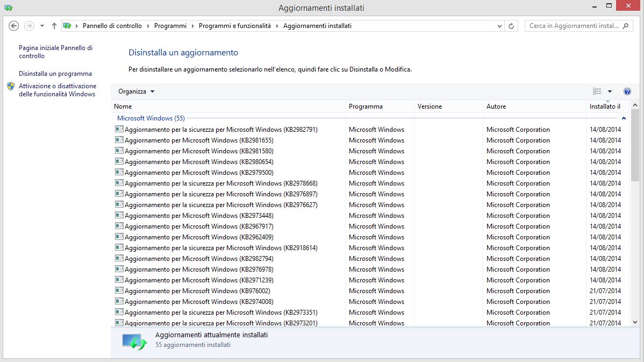Collapse the Microsoft Windows (55) group
The image size is (644, 362).
point(624,118)
